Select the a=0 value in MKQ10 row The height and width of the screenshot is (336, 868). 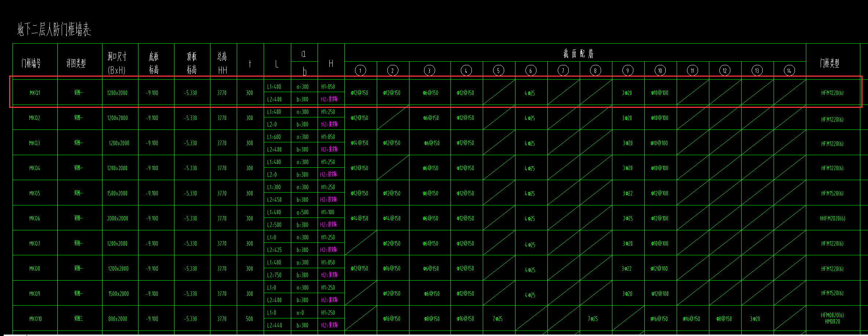pyautogui.click(x=300, y=313)
